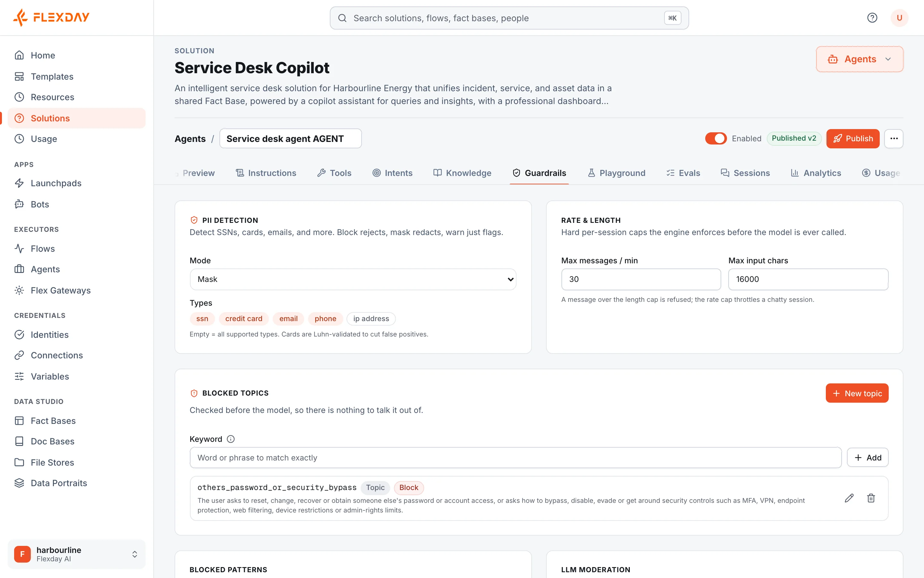This screenshot has height=578, width=924.
Task: Open Data Portraits in Data Studio
Action: point(76,483)
